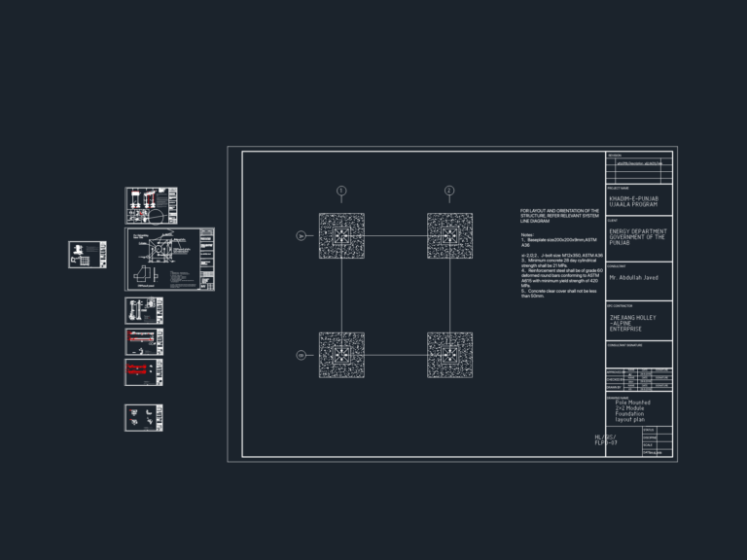Click the 'DISCIPLINE' cell in the title block

click(x=650, y=437)
